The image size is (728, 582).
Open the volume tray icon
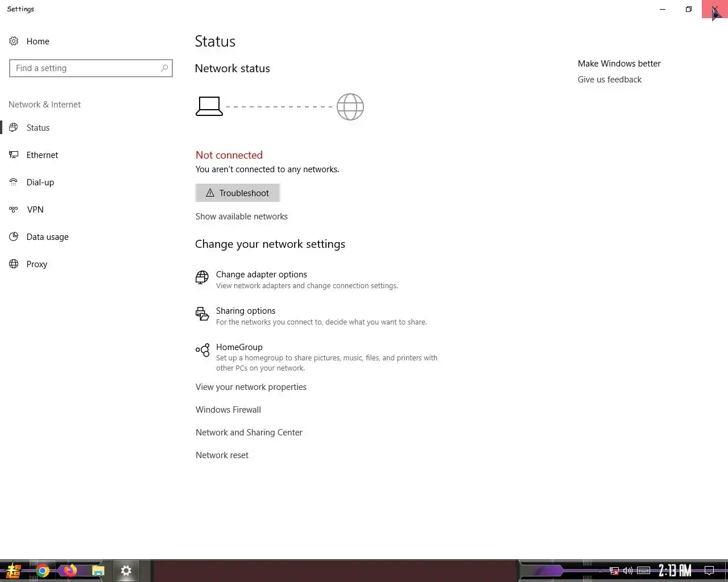click(x=628, y=571)
